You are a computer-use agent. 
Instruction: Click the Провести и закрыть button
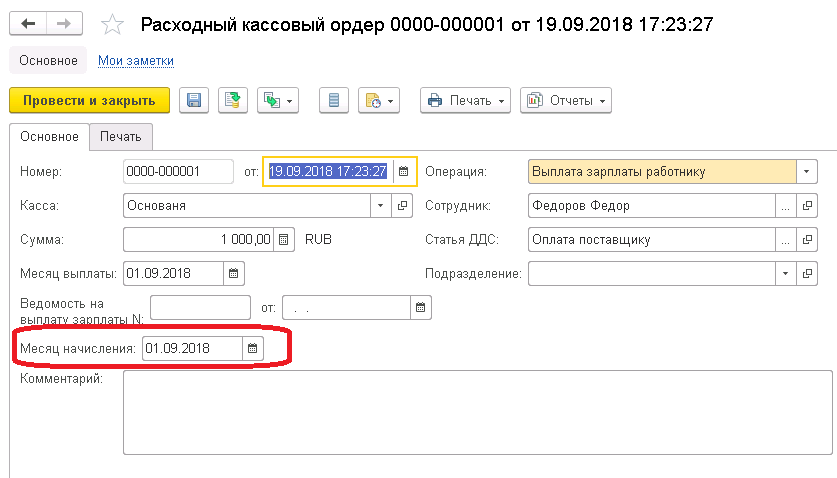pos(89,100)
